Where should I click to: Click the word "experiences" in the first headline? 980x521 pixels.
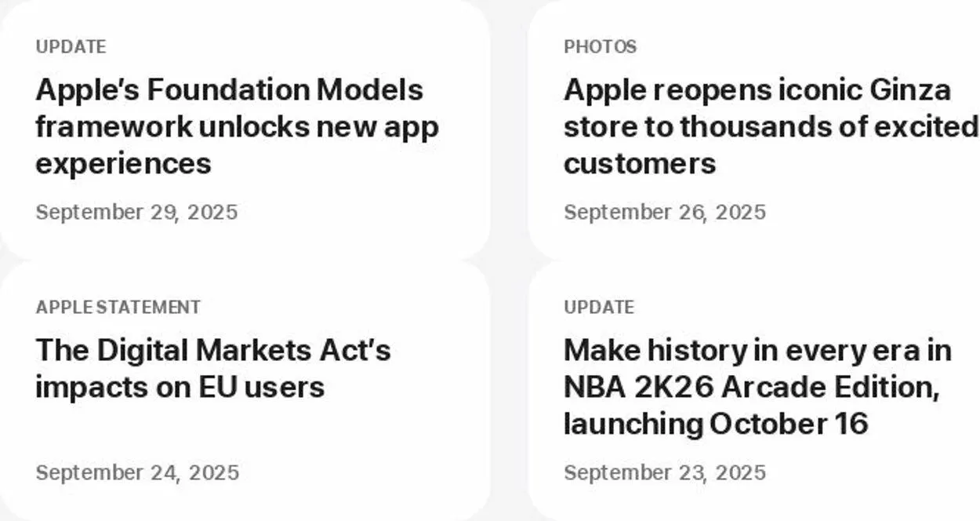pos(123,164)
